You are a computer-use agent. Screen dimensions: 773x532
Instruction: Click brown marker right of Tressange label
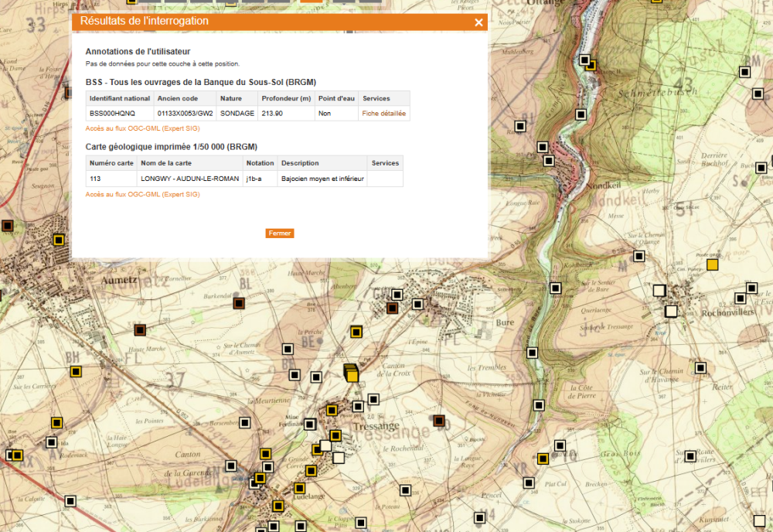pyautogui.click(x=439, y=421)
